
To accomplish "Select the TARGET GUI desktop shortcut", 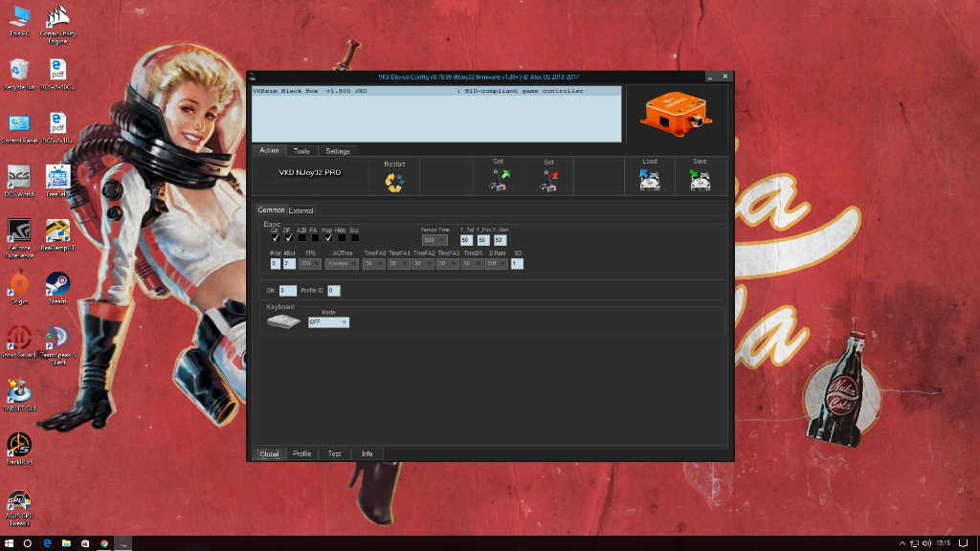I will pyautogui.click(x=19, y=395).
